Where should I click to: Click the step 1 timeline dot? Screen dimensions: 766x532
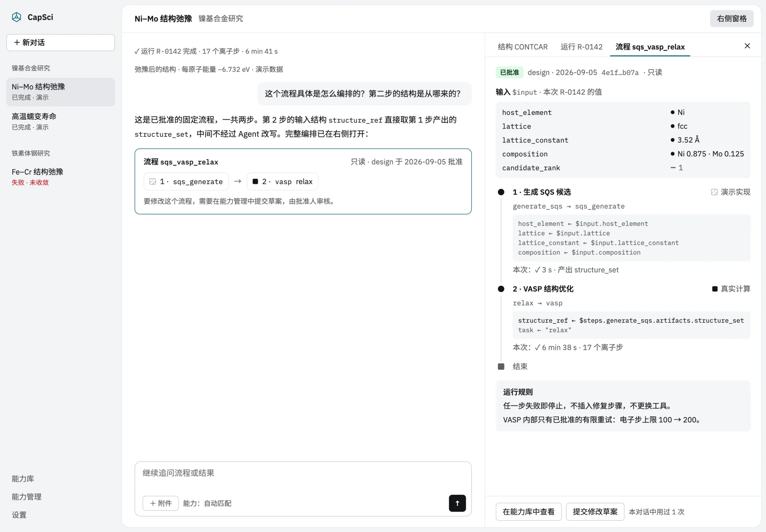tap(501, 192)
